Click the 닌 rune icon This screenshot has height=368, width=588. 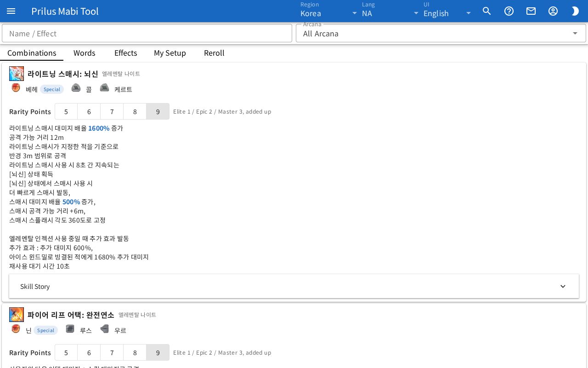(x=16, y=329)
